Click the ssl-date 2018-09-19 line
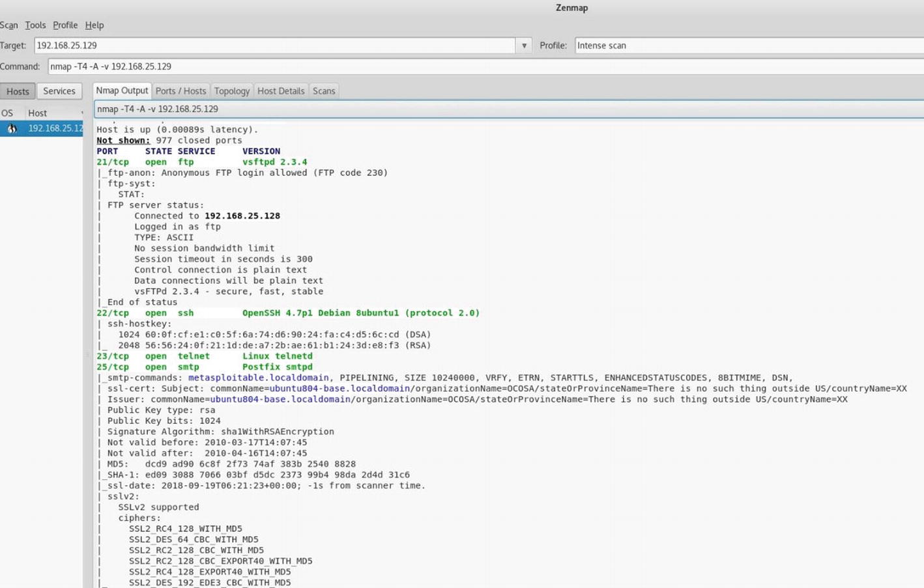 [x=261, y=486]
